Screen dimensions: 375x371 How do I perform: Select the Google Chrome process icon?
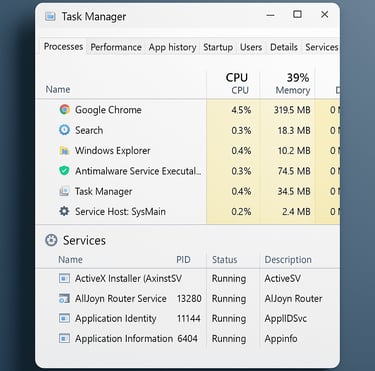[65, 109]
